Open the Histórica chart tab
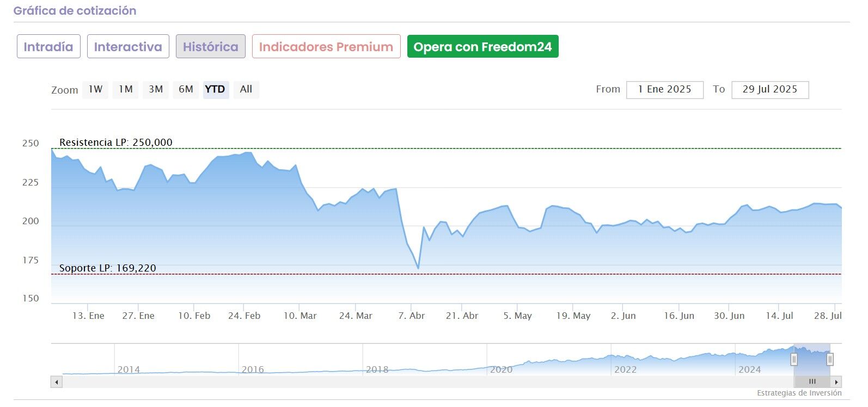This screenshot has height=407, width=868. [x=210, y=47]
